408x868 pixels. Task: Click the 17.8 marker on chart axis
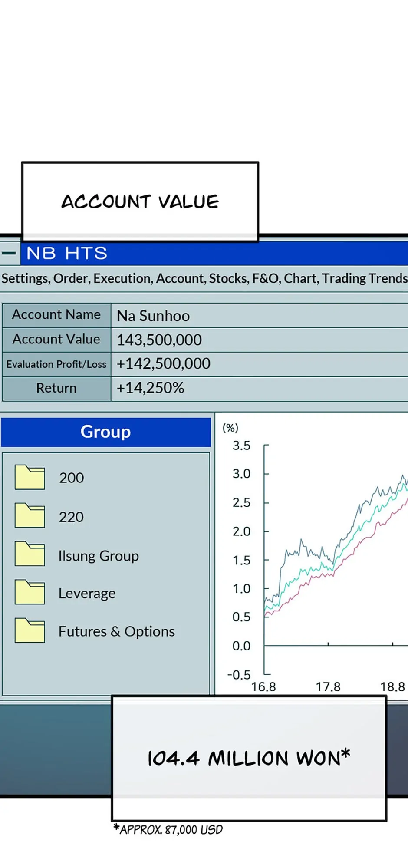[328, 686]
